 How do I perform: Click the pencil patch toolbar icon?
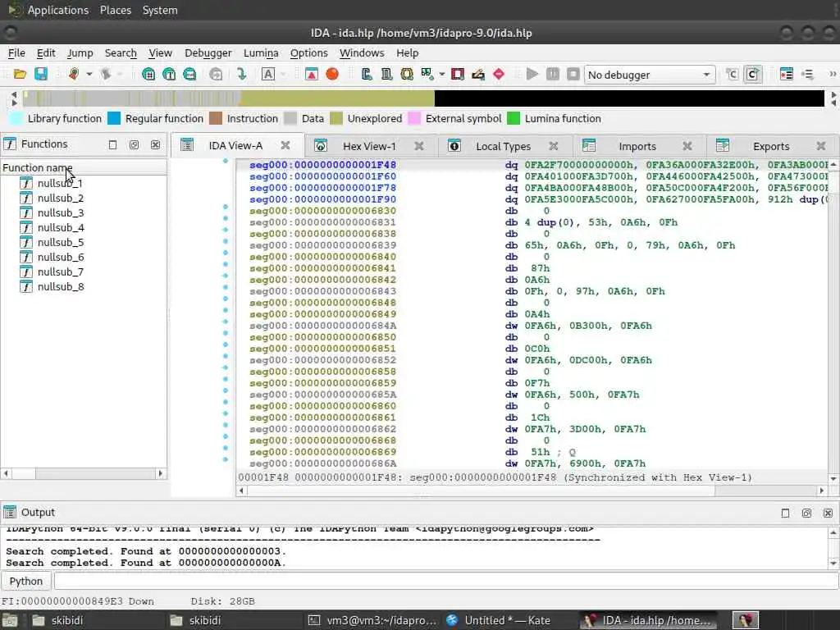(478, 74)
